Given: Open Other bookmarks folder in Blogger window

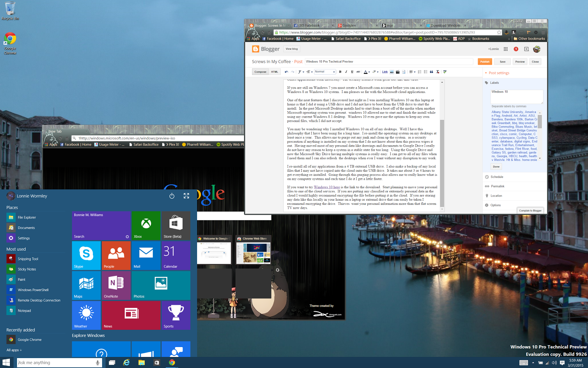Looking at the screenshot, I should [529, 39].
